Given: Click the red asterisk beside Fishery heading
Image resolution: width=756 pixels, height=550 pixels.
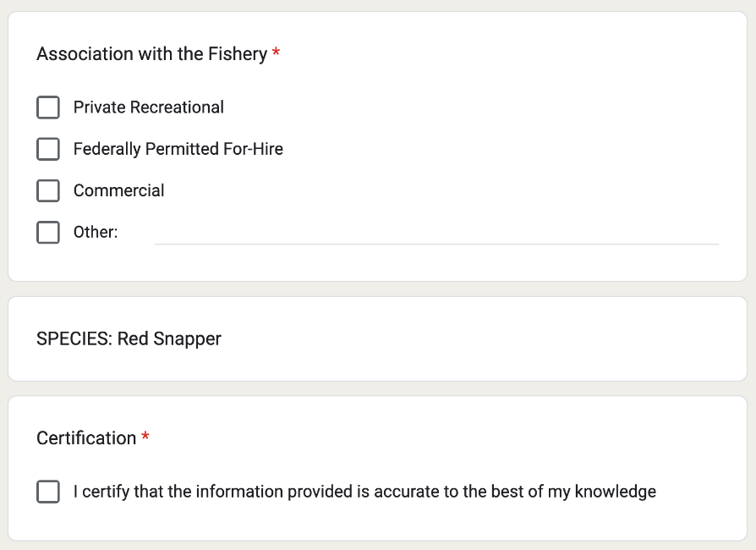Looking at the screenshot, I should tap(277, 54).
